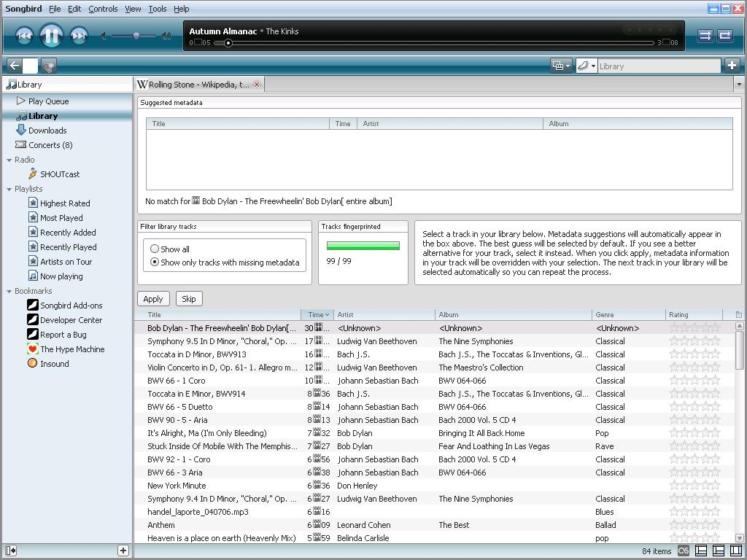Switch to Rolling Stone Wikipedia tab
Screen dimensions: 747x560
click(198, 85)
